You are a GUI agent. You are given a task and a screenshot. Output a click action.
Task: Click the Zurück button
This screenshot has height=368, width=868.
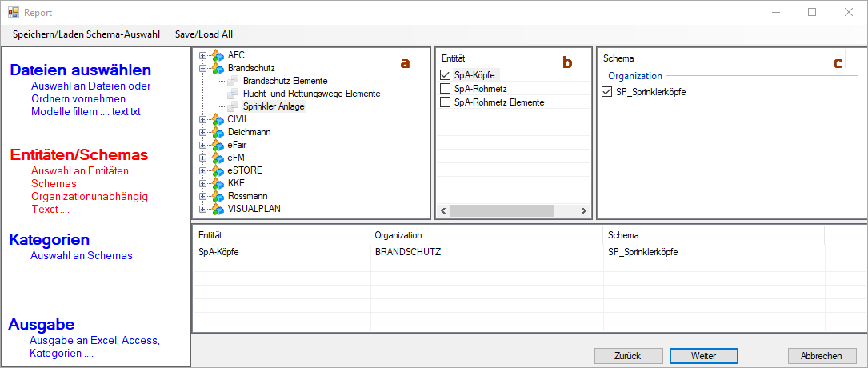(x=629, y=355)
